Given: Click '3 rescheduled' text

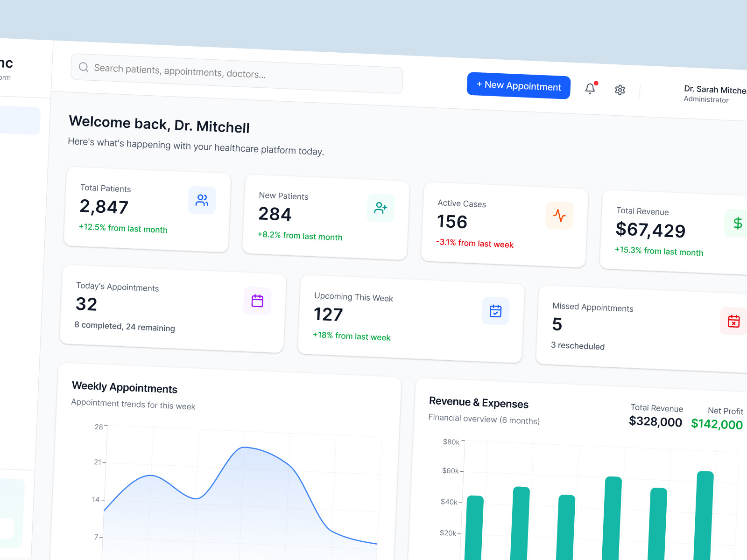Looking at the screenshot, I should [578, 346].
